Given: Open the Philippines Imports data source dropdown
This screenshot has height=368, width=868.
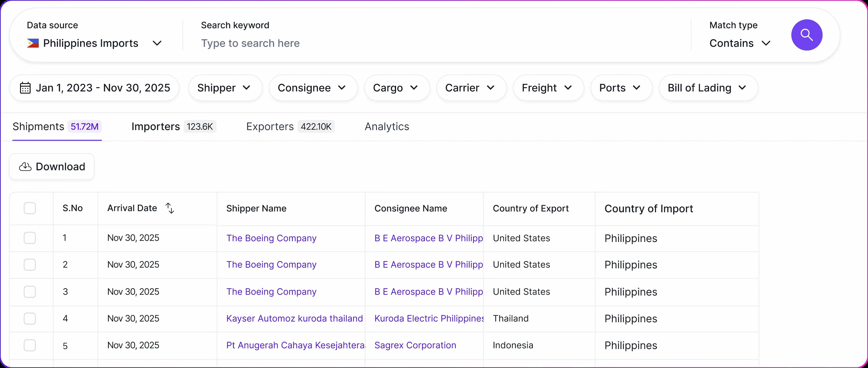Looking at the screenshot, I should pos(94,43).
